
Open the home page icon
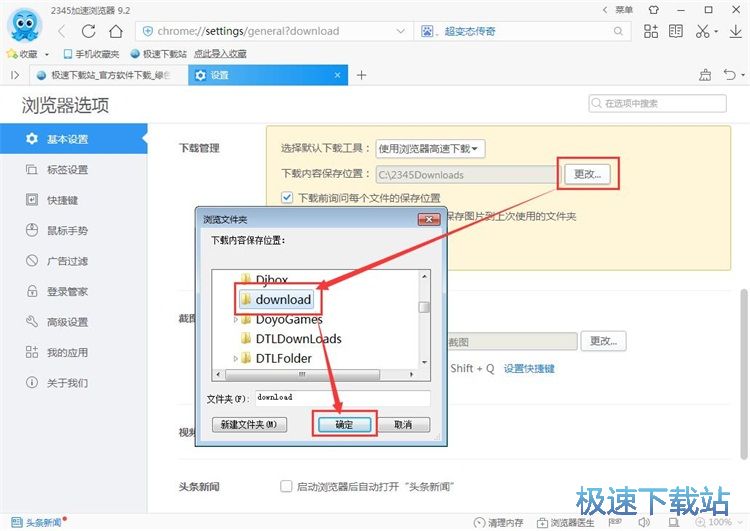click(116, 32)
